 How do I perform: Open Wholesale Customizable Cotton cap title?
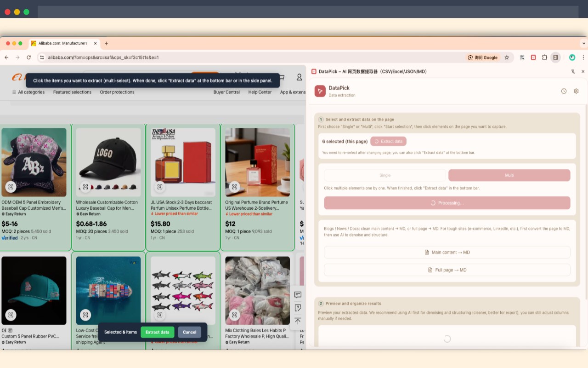pos(107,205)
